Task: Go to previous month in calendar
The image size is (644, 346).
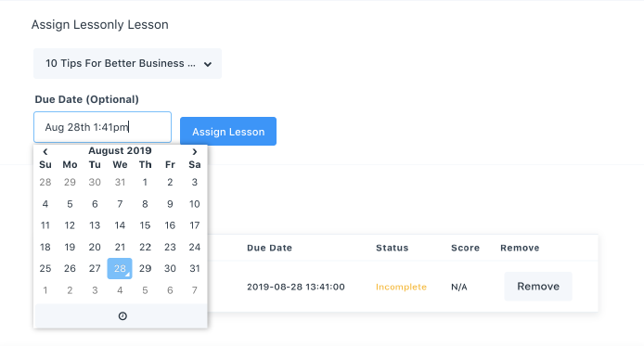Action: [45, 151]
